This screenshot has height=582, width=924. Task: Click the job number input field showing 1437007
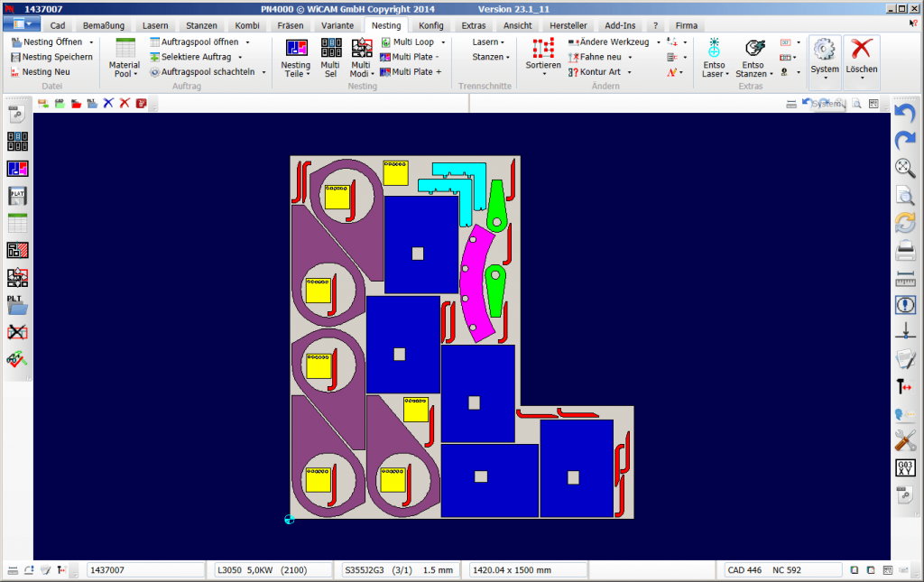click(144, 569)
